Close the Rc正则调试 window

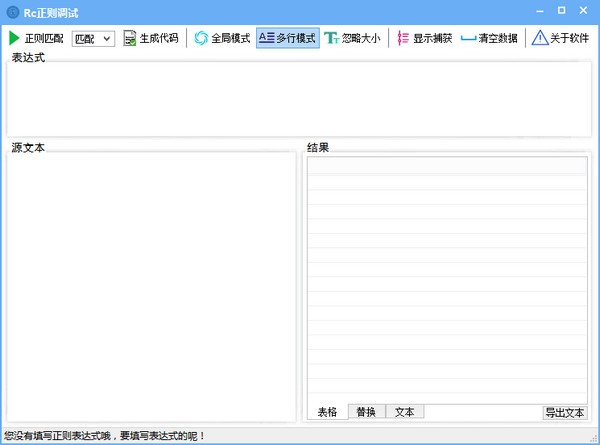[585, 10]
